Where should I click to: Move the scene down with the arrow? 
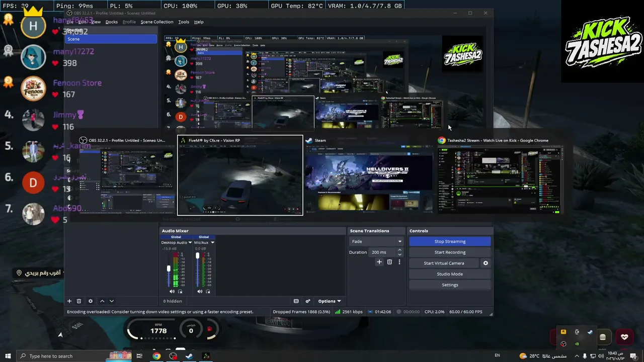click(x=112, y=301)
